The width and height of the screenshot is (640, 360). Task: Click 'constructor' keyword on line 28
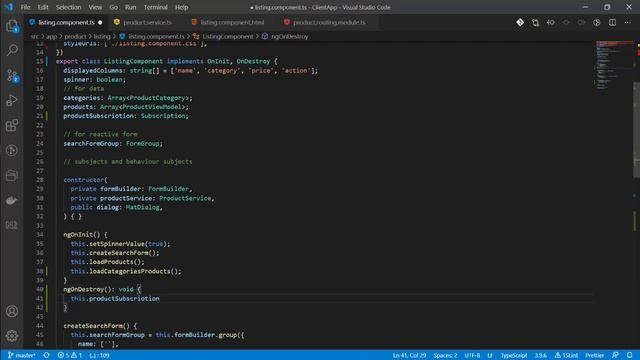[84, 180]
